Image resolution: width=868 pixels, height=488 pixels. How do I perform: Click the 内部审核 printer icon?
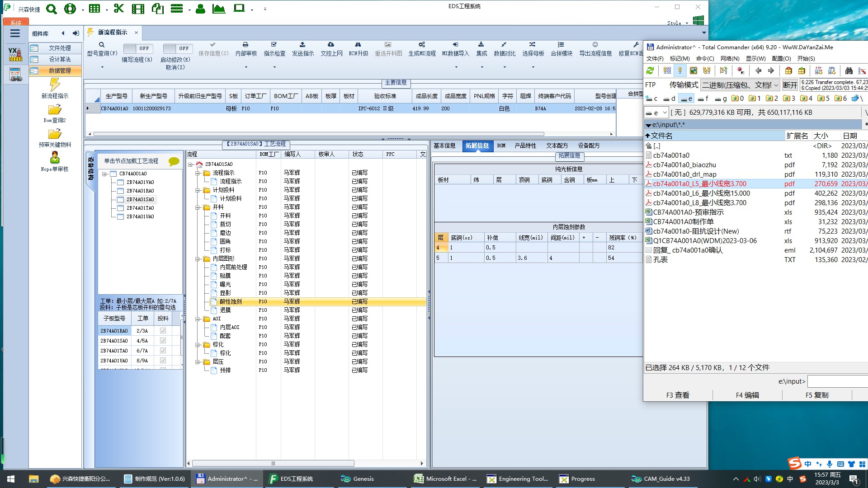[x=245, y=45]
